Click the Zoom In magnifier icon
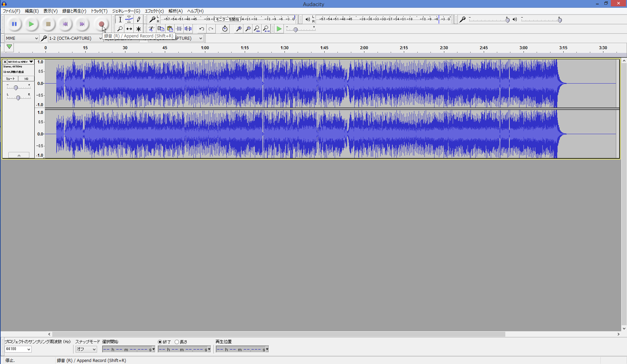 tap(239, 29)
